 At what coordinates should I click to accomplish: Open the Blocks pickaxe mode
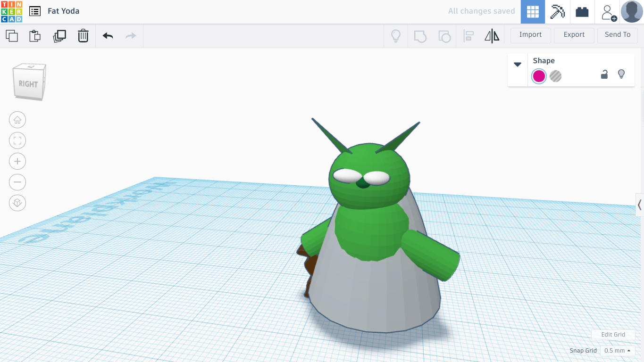tap(558, 12)
